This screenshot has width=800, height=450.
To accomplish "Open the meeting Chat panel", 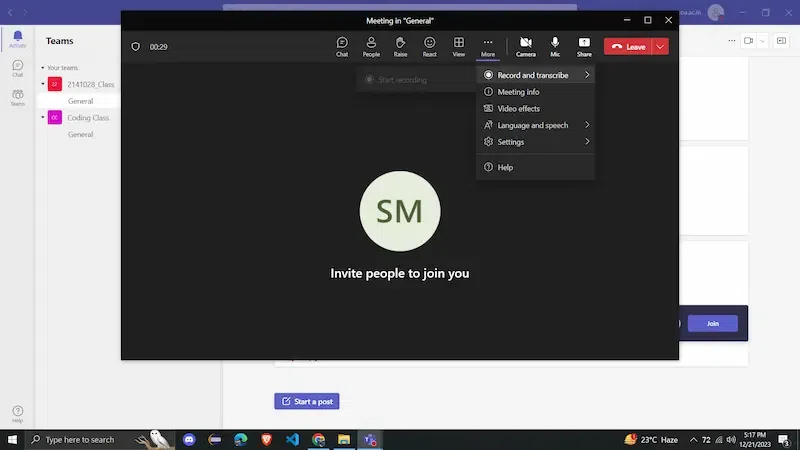I will coord(342,46).
